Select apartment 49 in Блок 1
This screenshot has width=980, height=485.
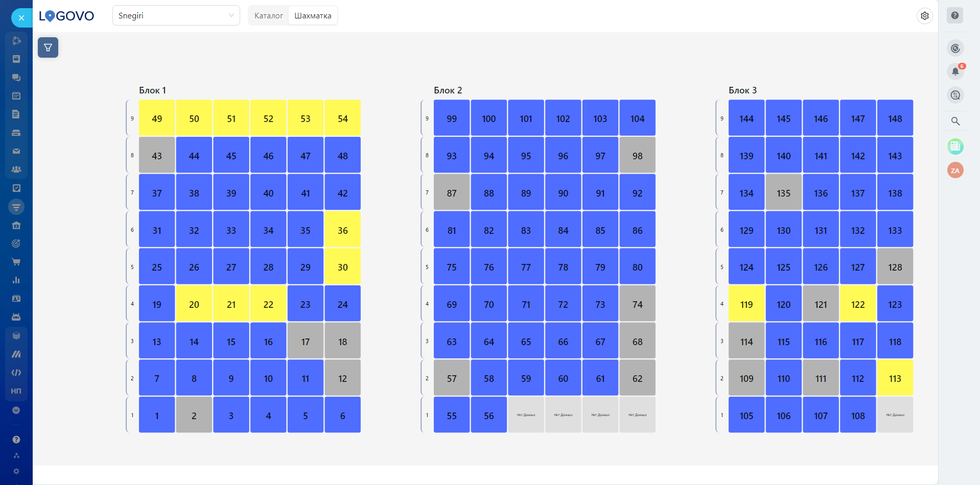157,118
